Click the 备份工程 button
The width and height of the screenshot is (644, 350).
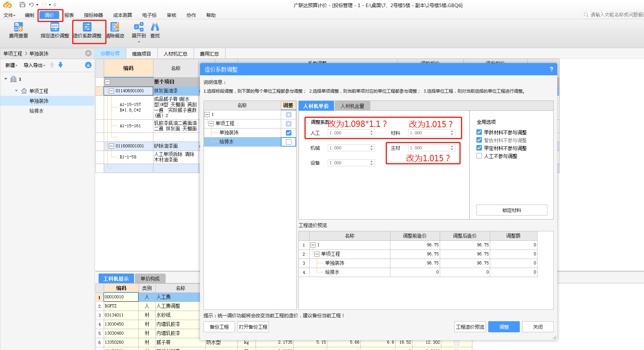[219, 327]
